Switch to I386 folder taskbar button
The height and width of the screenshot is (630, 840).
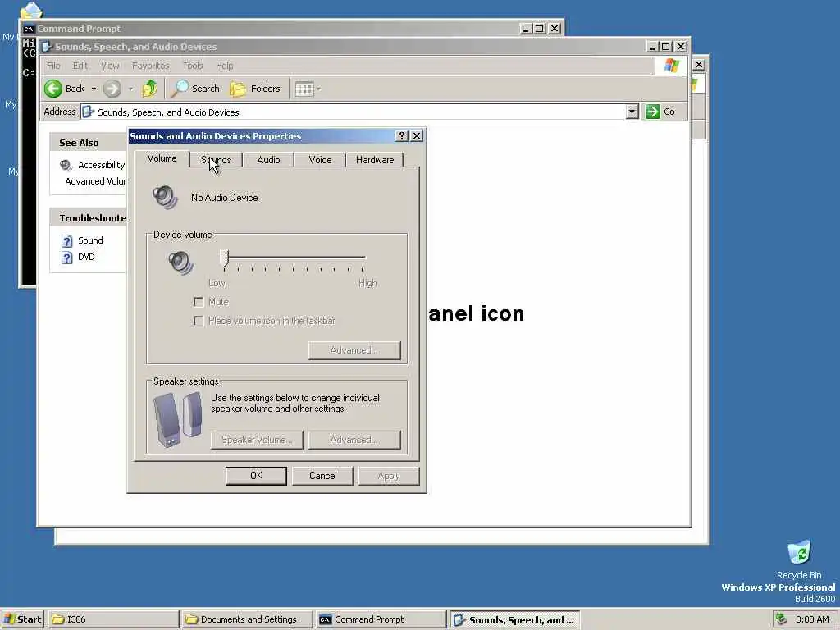tap(113, 619)
